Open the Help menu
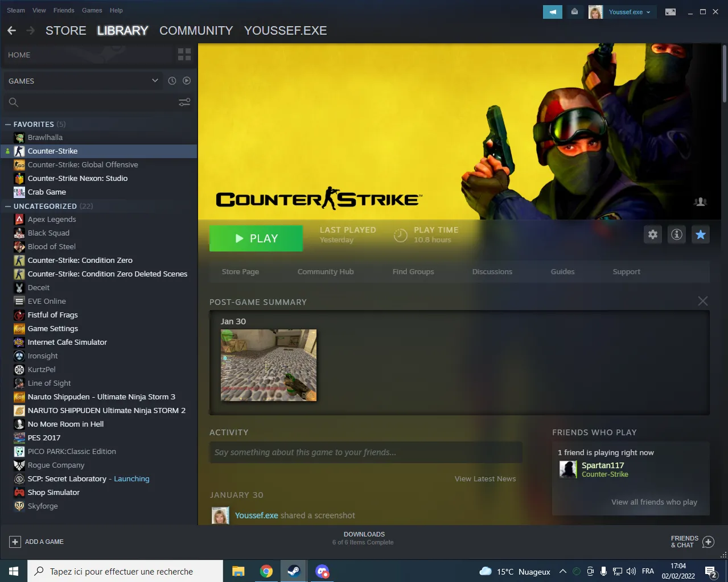The width and height of the screenshot is (728, 582). pyautogui.click(x=116, y=10)
